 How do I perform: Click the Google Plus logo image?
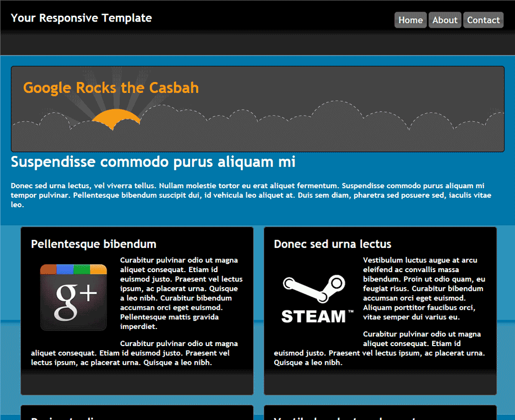(73, 297)
